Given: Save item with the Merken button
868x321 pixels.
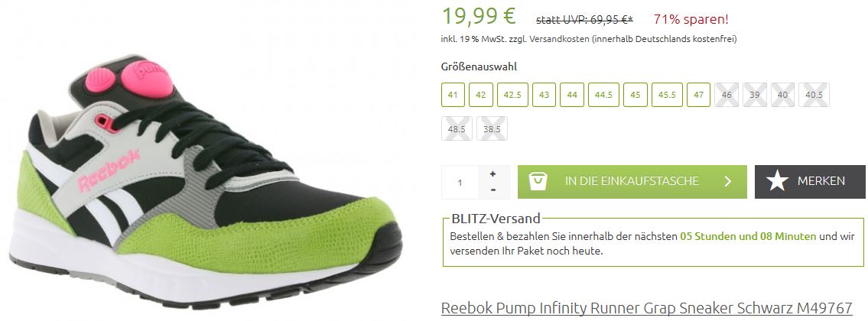Looking at the screenshot, I should point(810,182).
